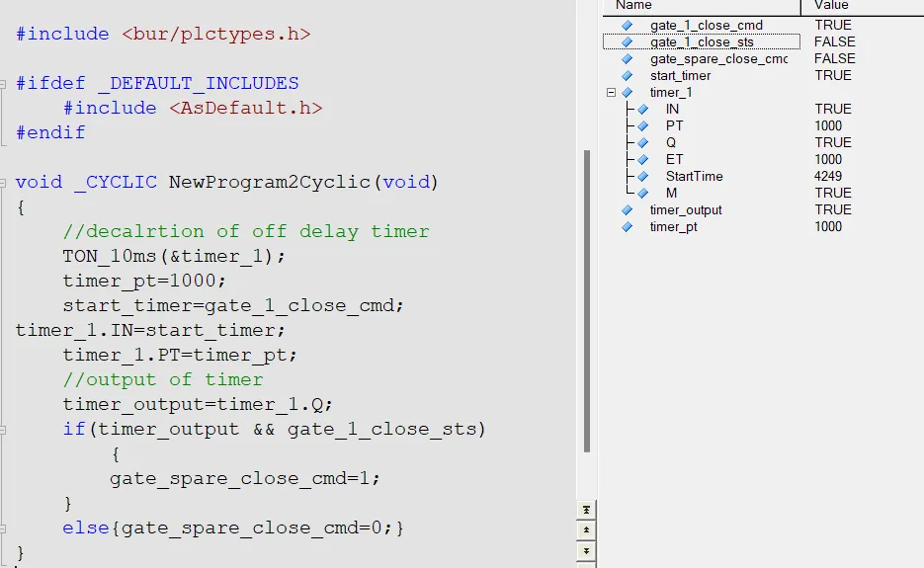Click the PT value 1000 under timer_1

tap(828, 125)
